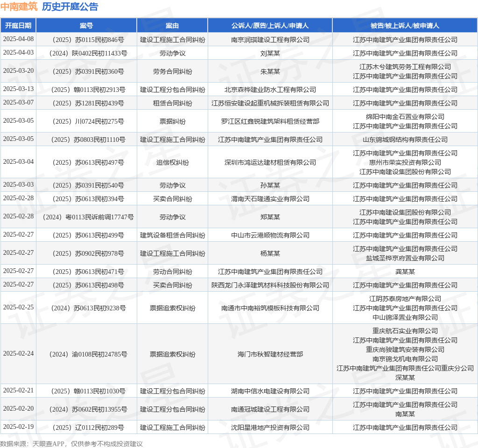
Task: Click plaintiff 湖南中信水电建设有限公司
Action: pyautogui.click(x=270, y=392)
